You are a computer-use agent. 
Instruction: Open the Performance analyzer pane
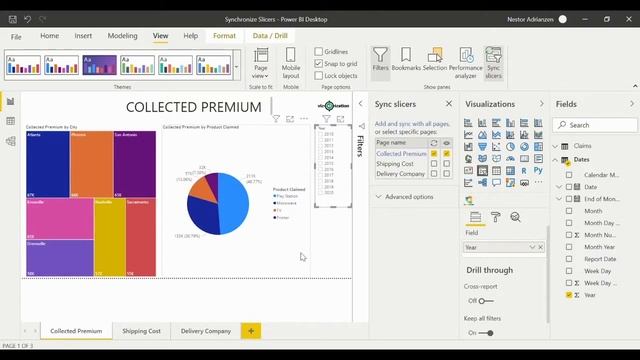[466, 63]
